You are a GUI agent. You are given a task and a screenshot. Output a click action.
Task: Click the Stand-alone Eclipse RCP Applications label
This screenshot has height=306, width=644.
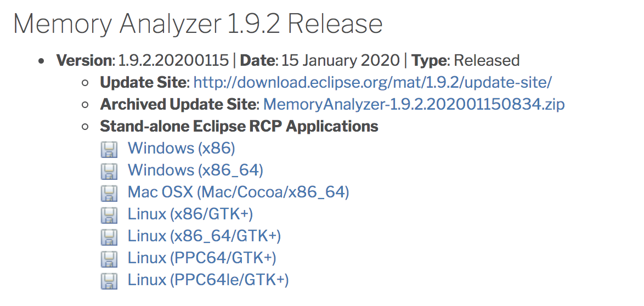[239, 126]
